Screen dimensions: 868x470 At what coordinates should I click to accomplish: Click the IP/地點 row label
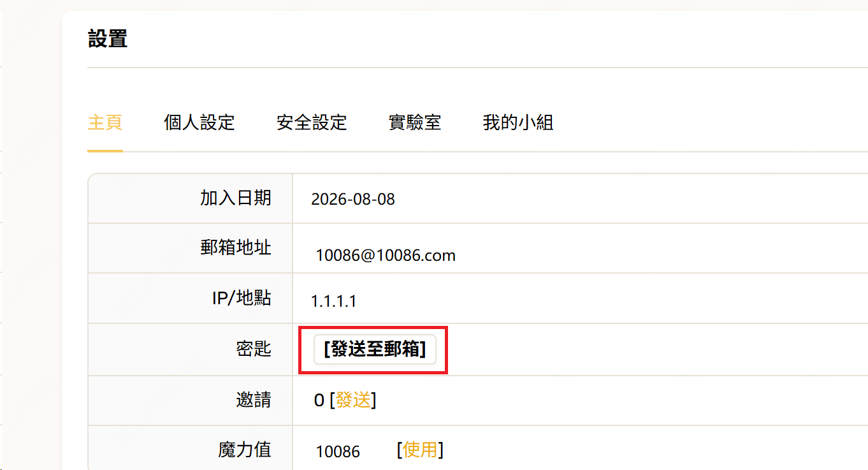[242, 298]
